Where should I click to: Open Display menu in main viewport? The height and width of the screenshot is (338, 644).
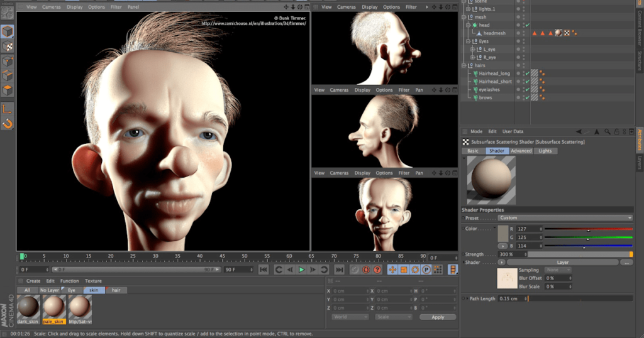pos(74,7)
